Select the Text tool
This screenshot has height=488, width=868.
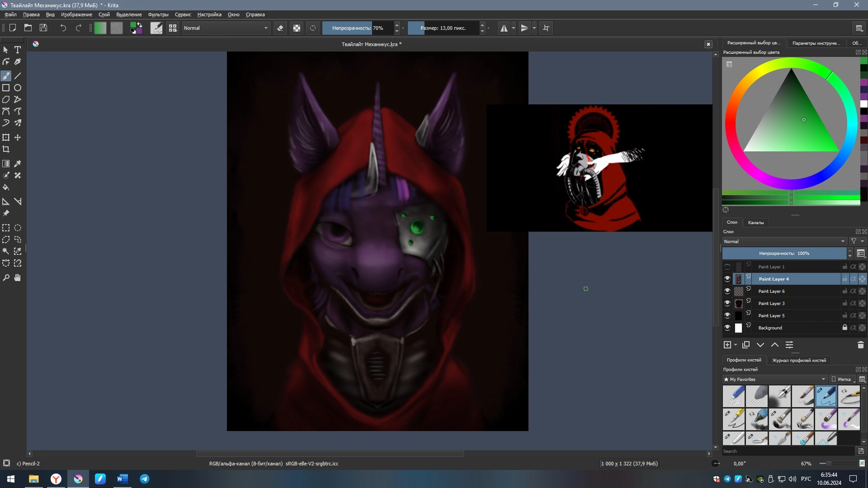18,50
